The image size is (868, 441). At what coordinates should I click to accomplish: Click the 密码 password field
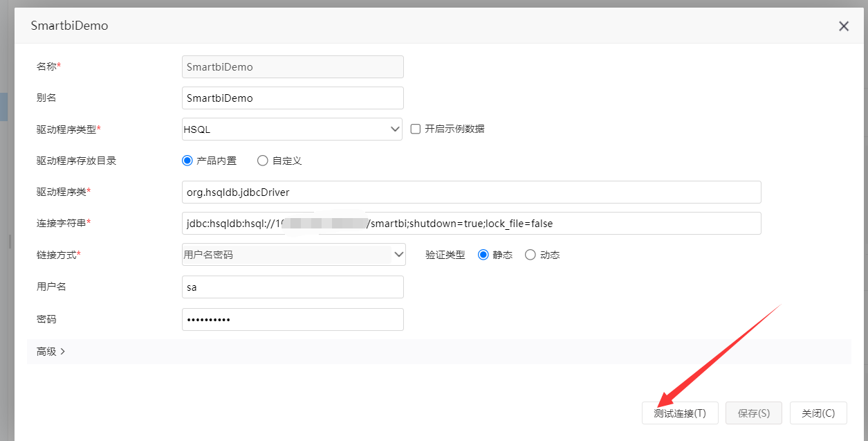pyautogui.click(x=293, y=320)
